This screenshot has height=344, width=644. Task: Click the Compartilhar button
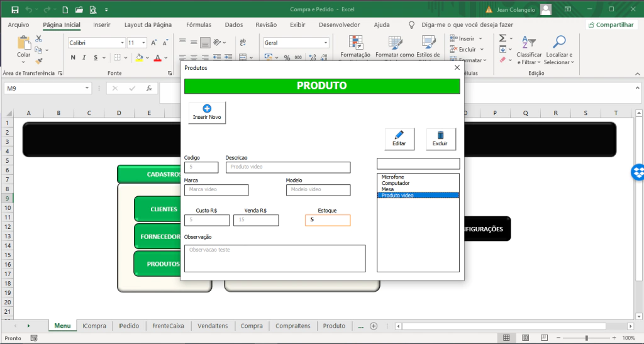tap(610, 25)
